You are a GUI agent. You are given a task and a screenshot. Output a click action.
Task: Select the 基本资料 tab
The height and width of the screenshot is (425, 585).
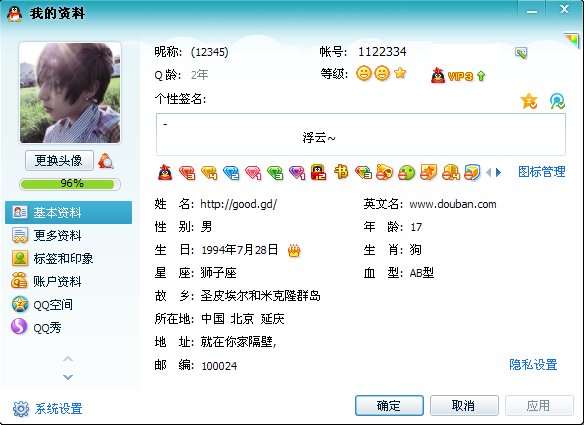pyautogui.click(x=69, y=212)
